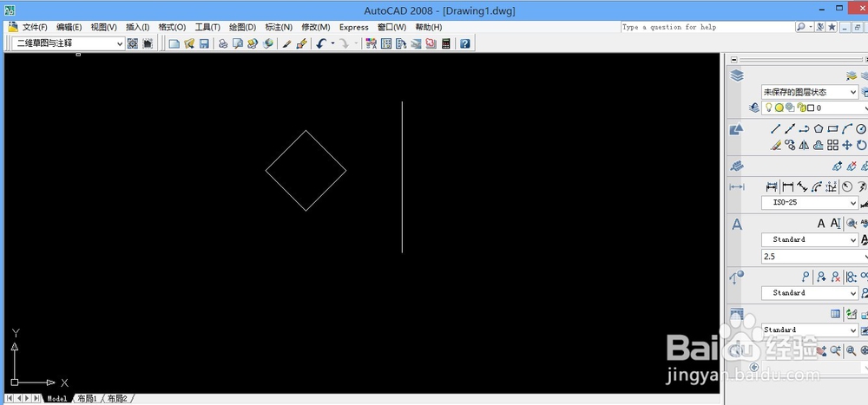Screen dimensions: 868x405
Task: Click the Open file folder icon
Action: [189, 43]
